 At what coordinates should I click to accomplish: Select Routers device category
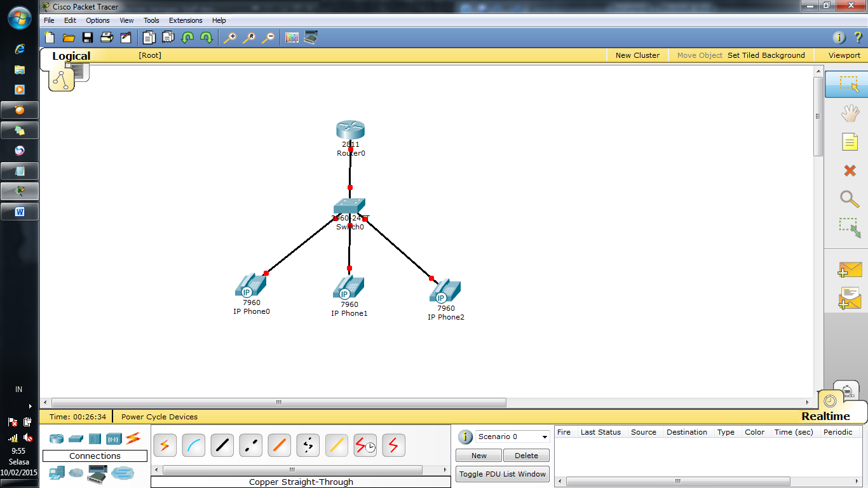pyautogui.click(x=57, y=438)
